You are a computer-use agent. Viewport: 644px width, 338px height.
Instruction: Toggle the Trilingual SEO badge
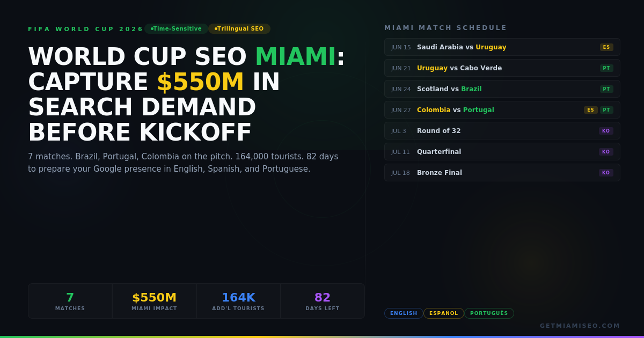pyautogui.click(x=239, y=28)
